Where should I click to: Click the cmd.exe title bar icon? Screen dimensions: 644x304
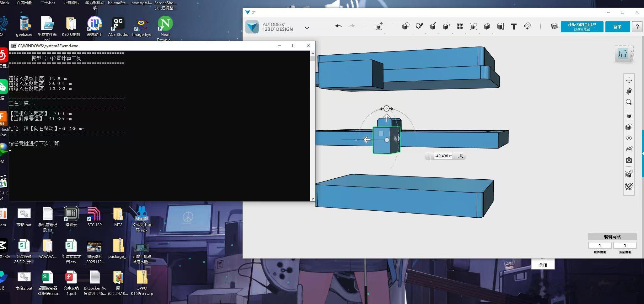pos(13,46)
